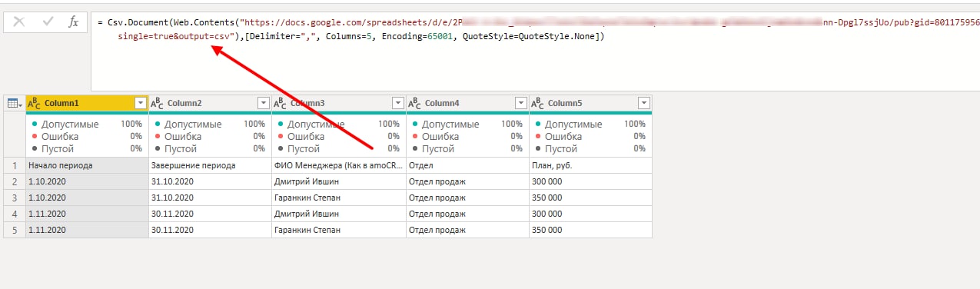This screenshot has width=980, height=289.
Task: Change data type icon of Column3
Action: pos(279,103)
